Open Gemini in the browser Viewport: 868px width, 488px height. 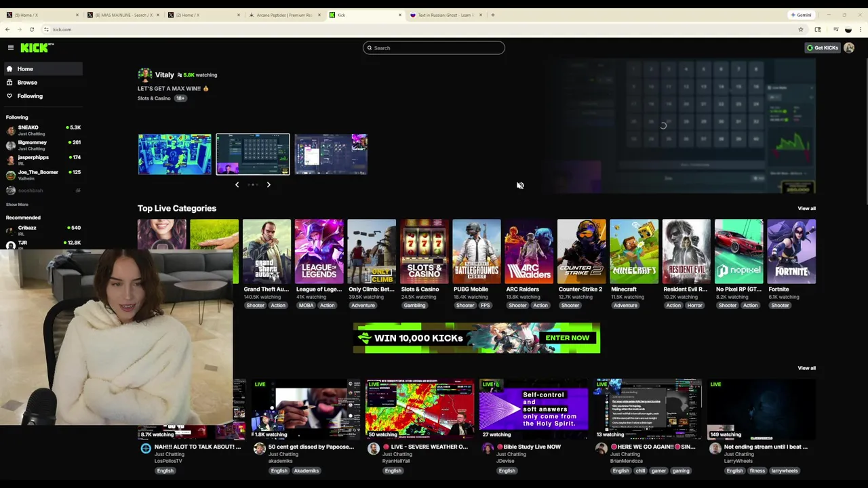pyautogui.click(x=801, y=15)
